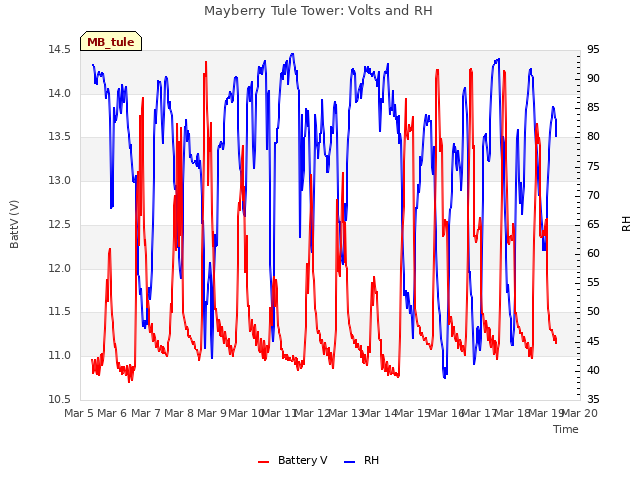Click the 12.0 left axis value
Viewport: 640px width, 480px height.
coord(60,269)
